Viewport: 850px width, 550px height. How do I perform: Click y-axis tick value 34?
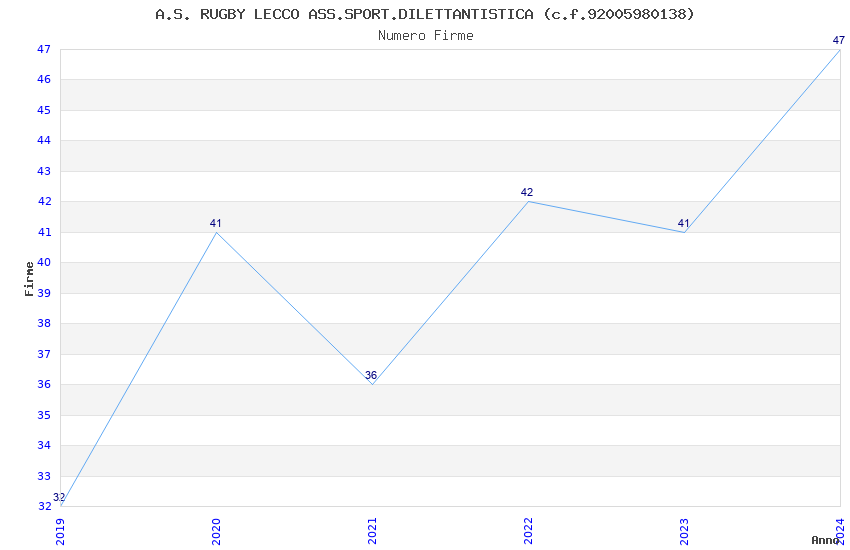pyautogui.click(x=44, y=445)
